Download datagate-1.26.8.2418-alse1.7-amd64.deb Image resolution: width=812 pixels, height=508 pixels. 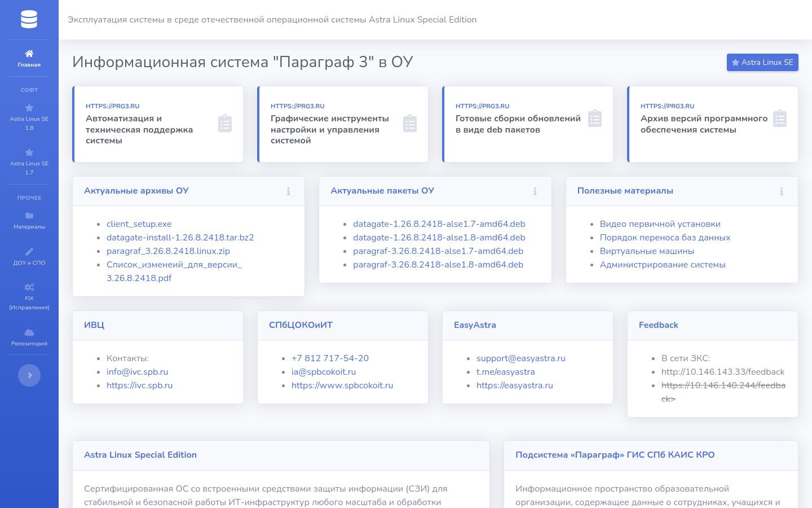click(439, 224)
